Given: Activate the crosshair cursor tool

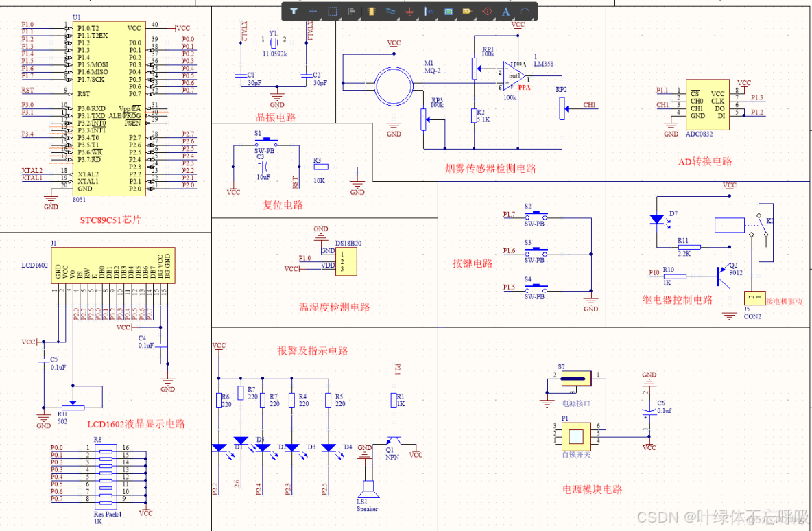Looking at the screenshot, I should pyautogui.click(x=313, y=12).
